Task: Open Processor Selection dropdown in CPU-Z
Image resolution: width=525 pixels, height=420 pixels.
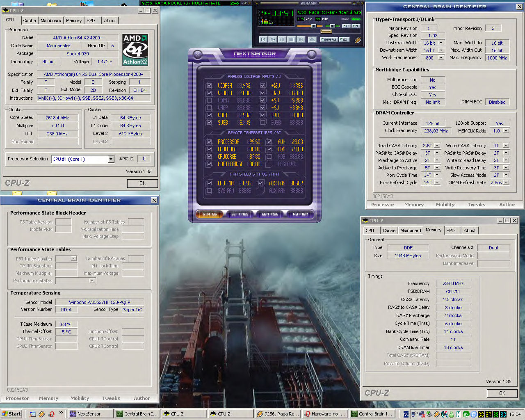Action: coord(111,159)
